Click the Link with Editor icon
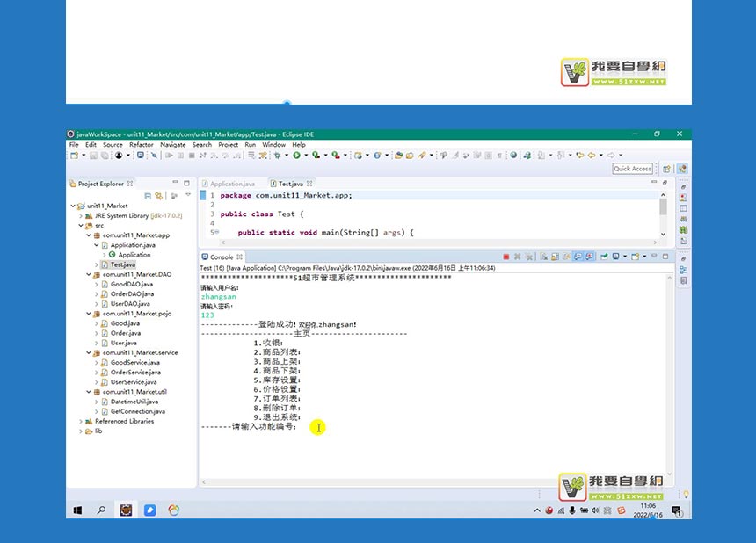This screenshot has height=543, width=756. pos(158,196)
